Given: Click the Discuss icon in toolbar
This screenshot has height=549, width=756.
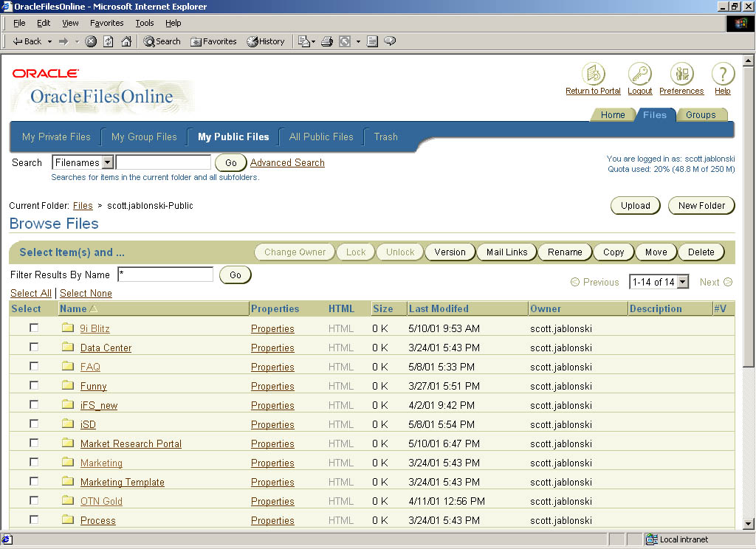Looking at the screenshot, I should tap(390, 41).
